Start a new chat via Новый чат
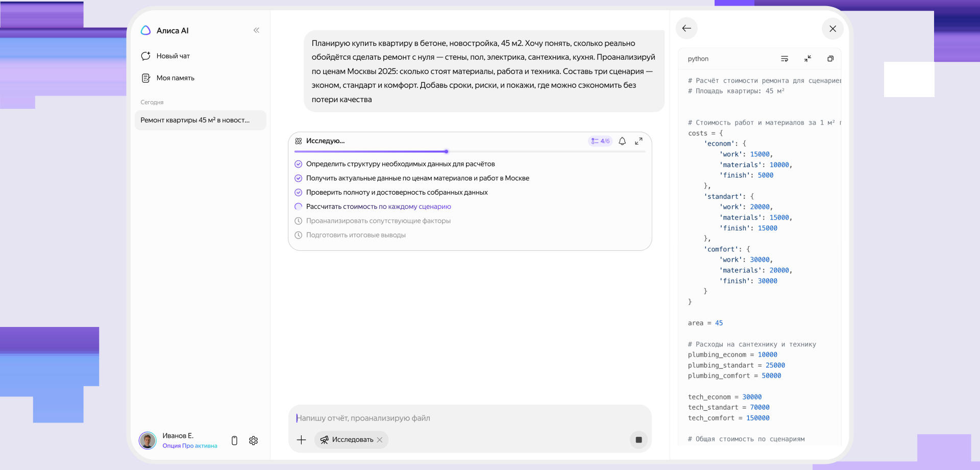 [x=173, y=56]
